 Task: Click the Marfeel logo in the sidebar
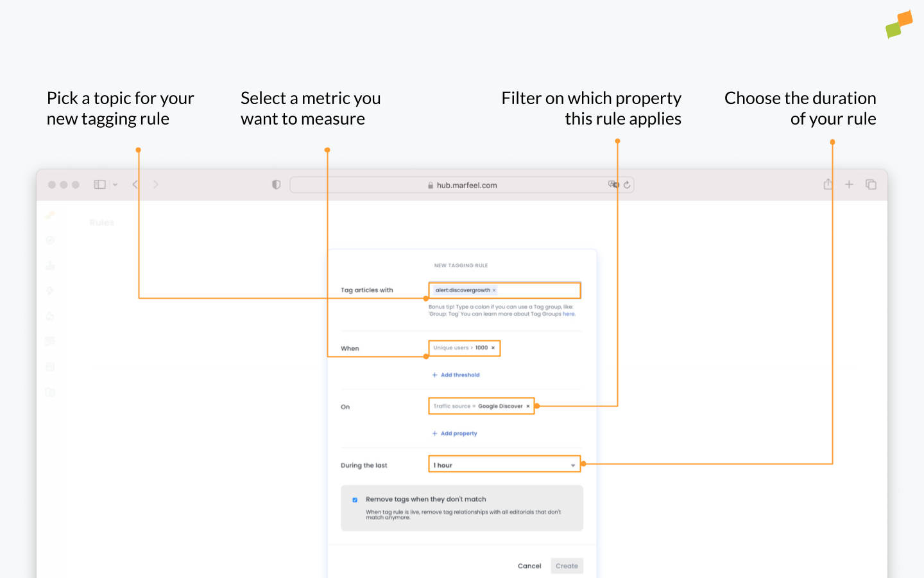pyautogui.click(x=50, y=215)
